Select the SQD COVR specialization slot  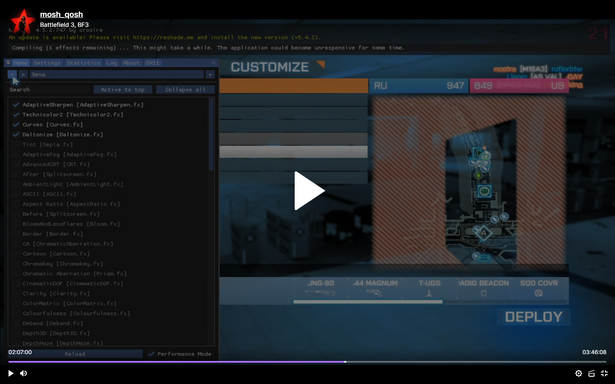coord(539,289)
